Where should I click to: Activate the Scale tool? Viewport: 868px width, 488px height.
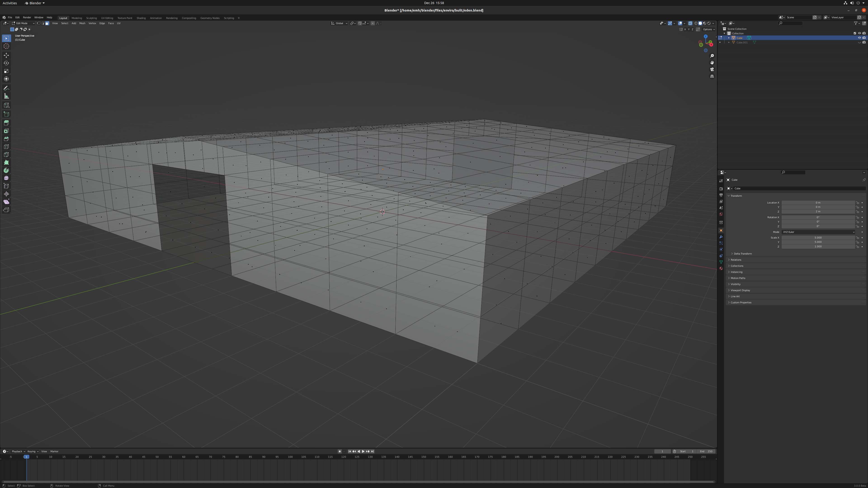pos(6,71)
